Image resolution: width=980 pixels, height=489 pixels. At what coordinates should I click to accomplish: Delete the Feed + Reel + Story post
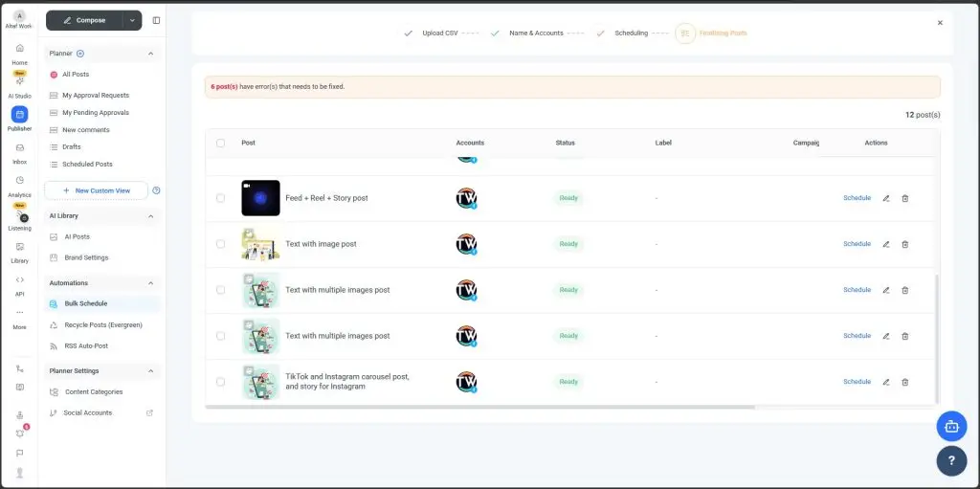[x=905, y=198]
